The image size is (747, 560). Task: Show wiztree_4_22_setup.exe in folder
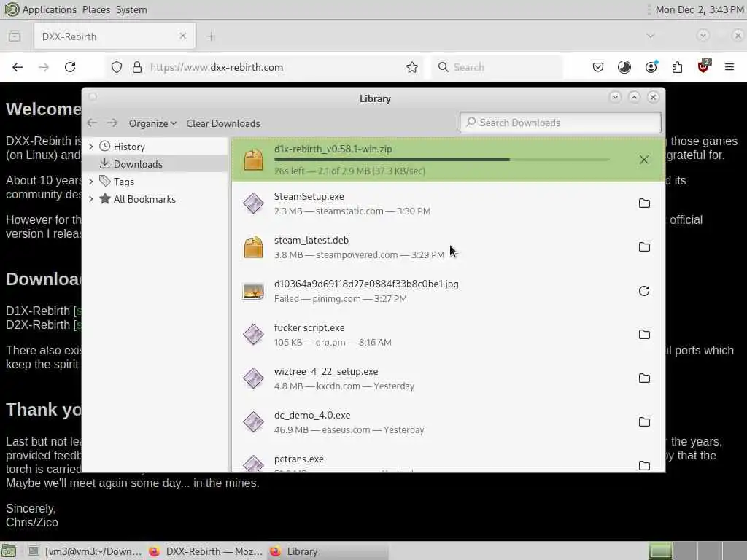click(644, 378)
